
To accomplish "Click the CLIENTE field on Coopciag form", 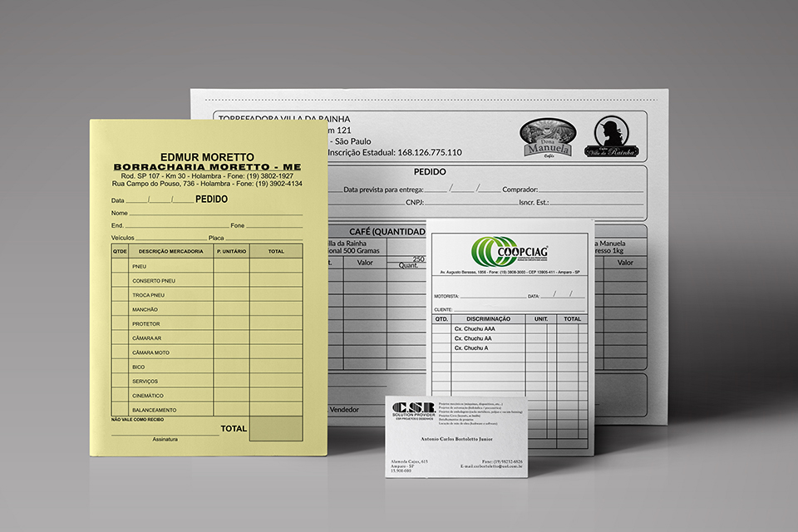I will click(510, 309).
